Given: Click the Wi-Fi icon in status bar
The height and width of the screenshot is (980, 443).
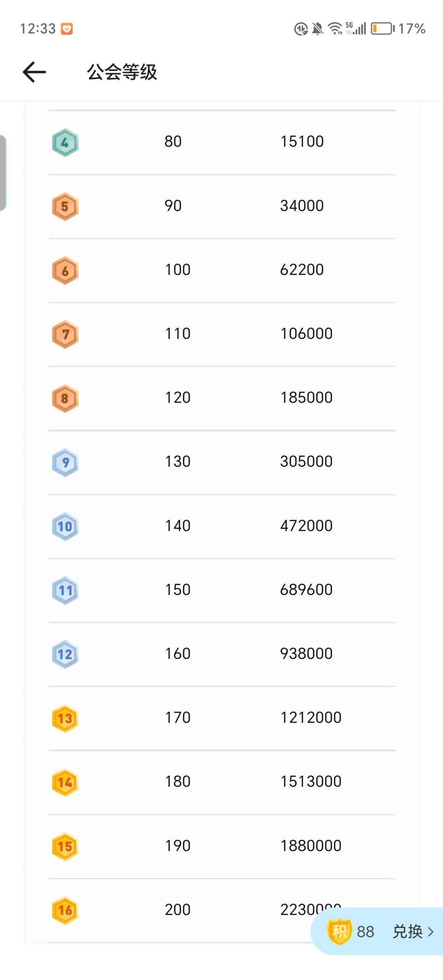Looking at the screenshot, I should point(335,29).
